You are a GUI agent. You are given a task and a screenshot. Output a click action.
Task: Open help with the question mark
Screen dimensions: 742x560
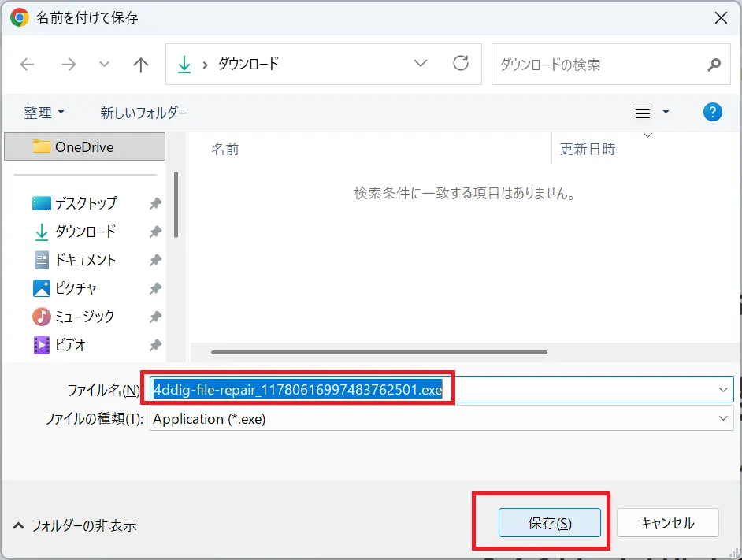(x=712, y=112)
